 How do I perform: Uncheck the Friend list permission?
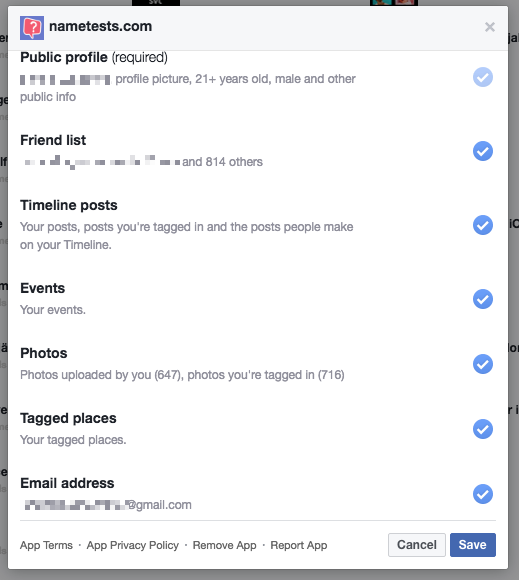[x=483, y=151]
